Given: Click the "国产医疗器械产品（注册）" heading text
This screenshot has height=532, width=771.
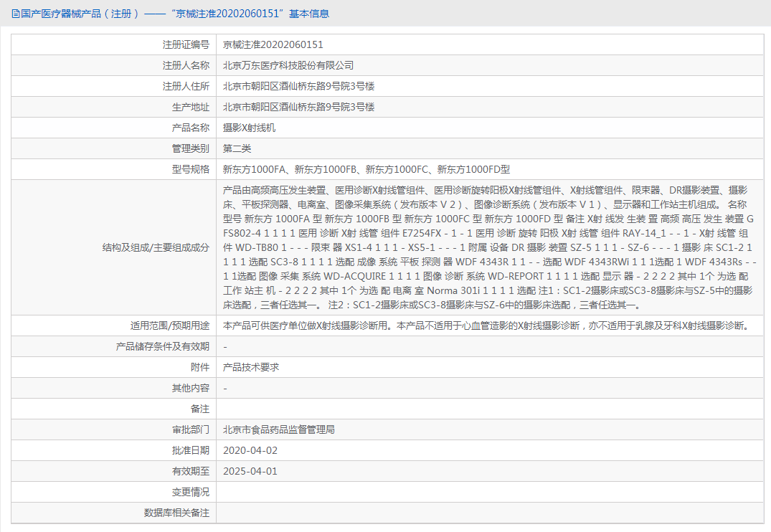Looking at the screenshot, I should coord(62,13).
